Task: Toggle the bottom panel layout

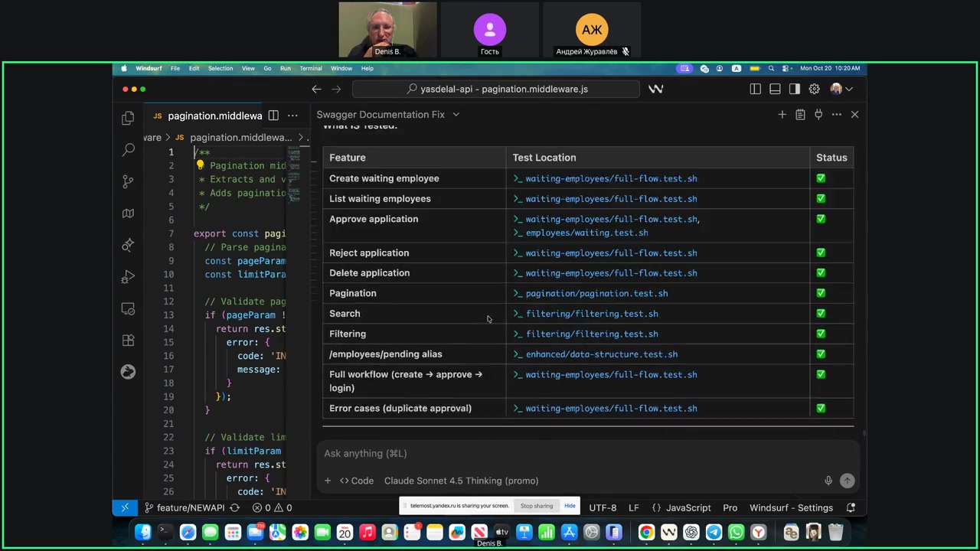Action: (x=775, y=90)
